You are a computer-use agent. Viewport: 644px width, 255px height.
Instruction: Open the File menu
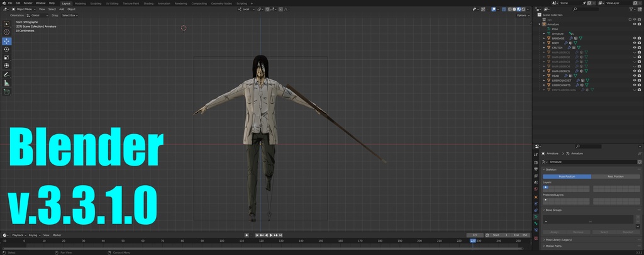click(x=10, y=3)
